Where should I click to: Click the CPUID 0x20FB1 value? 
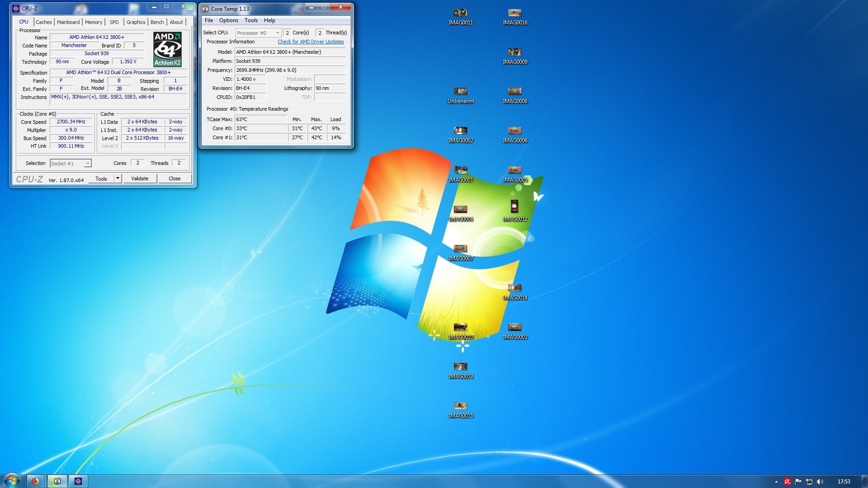click(x=250, y=97)
